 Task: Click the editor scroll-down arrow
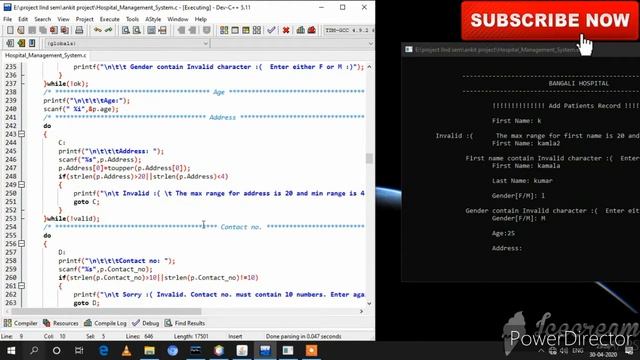(x=369, y=304)
